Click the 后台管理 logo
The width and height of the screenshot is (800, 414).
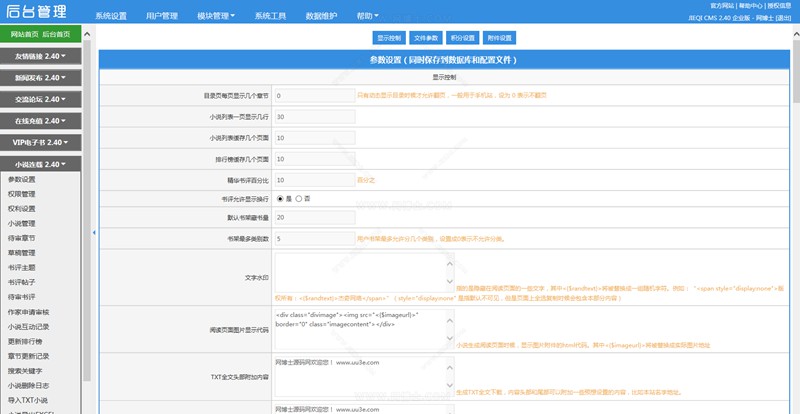click(36, 11)
